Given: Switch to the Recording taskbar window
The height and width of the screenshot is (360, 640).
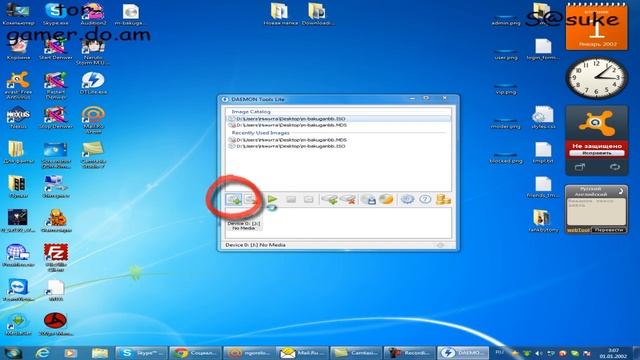Looking at the screenshot, I should click(409, 353).
